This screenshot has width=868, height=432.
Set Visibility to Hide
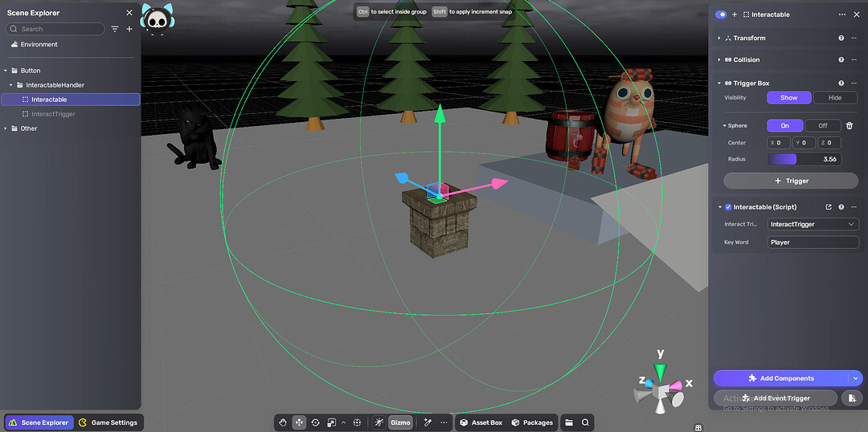coord(835,98)
